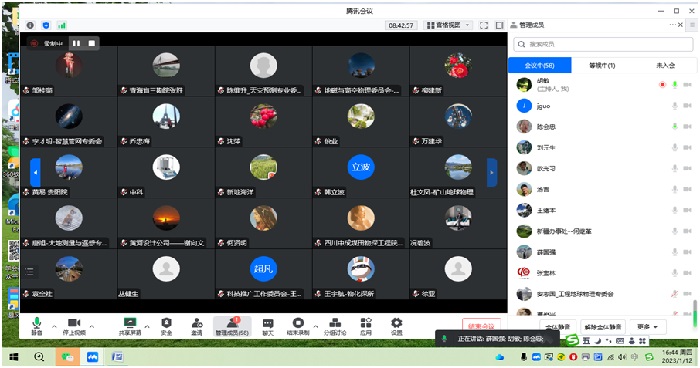The height and width of the screenshot is (368, 700).
Task: Open the three-dot menu in the 管理成员 header
Action: click(x=672, y=25)
